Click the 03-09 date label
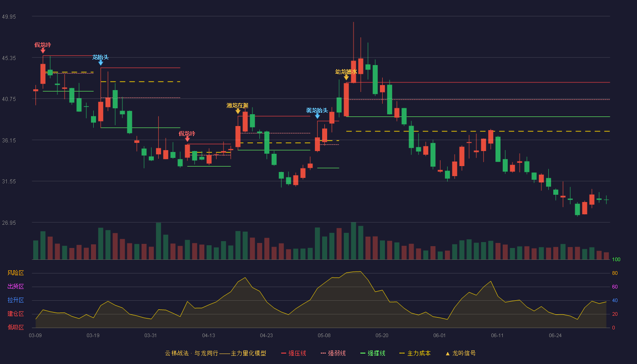637x364 pixels. 35,335
